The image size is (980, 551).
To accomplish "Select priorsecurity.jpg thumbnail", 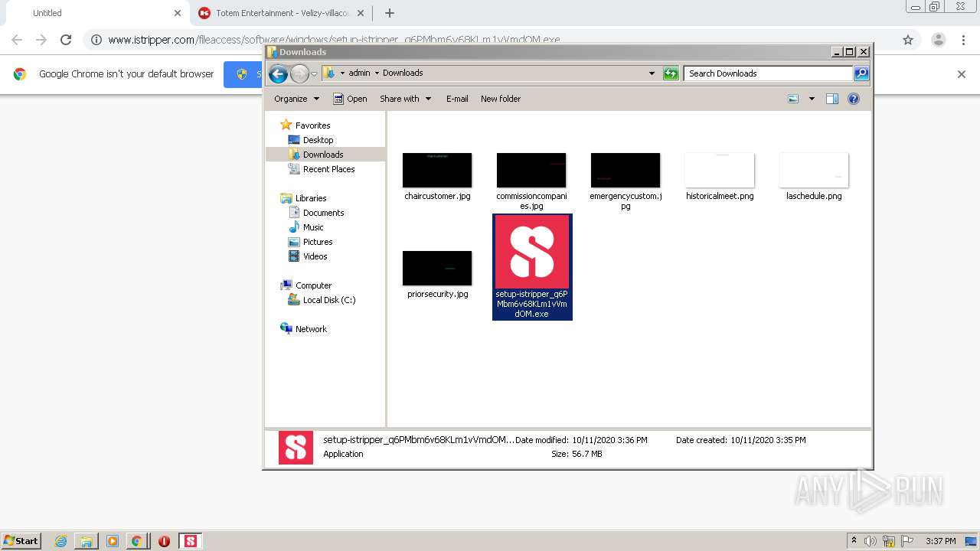I will (437, 268).
